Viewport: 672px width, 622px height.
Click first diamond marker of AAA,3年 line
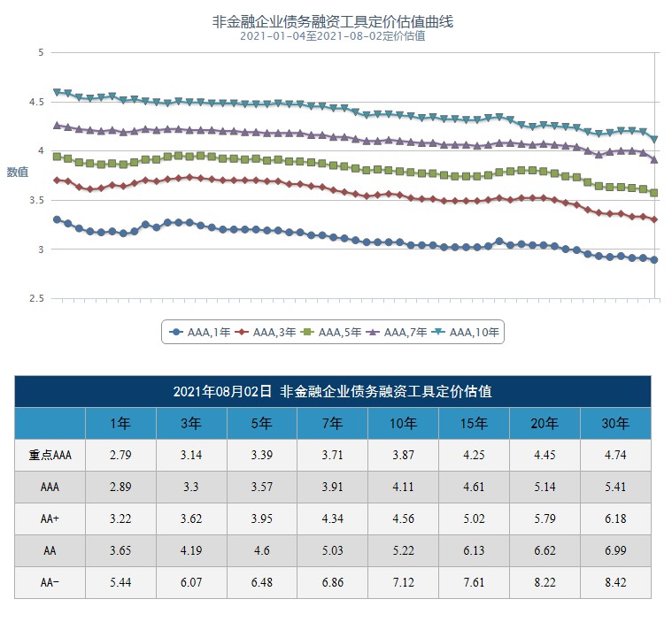click(x=57, y=180)
